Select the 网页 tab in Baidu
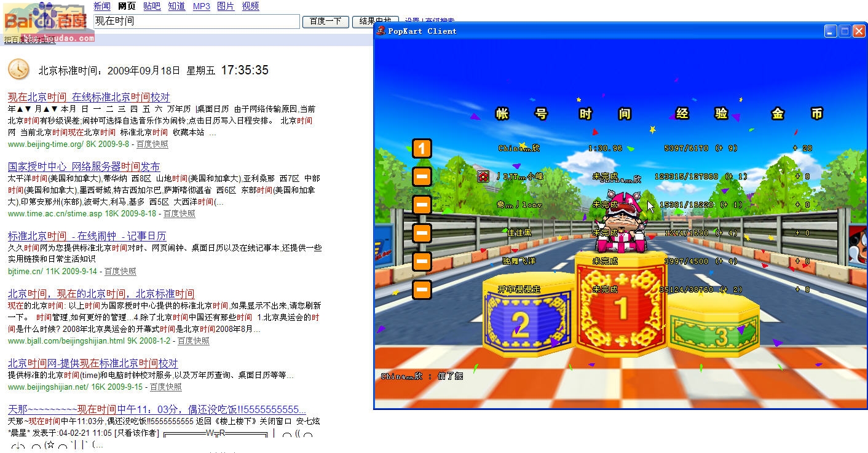Screen dimensions: 868x453 coord(127,6)
